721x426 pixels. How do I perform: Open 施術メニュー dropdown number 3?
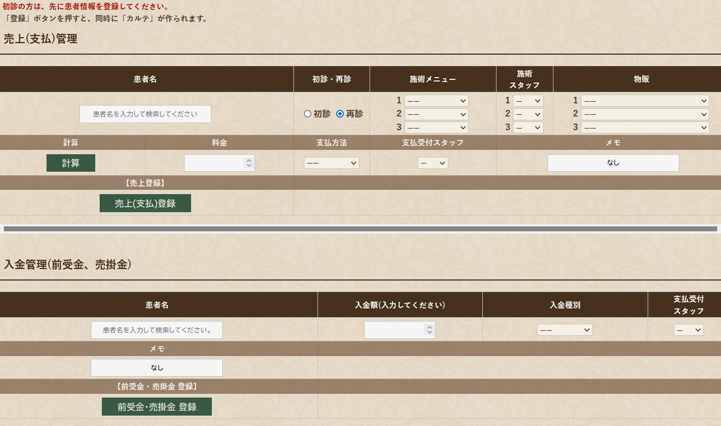point(436,127)
